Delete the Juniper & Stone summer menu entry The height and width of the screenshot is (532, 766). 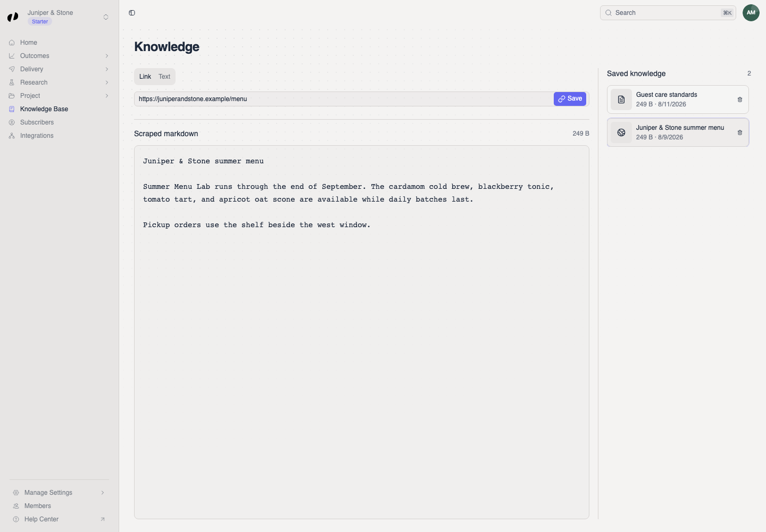click(740, 132)
